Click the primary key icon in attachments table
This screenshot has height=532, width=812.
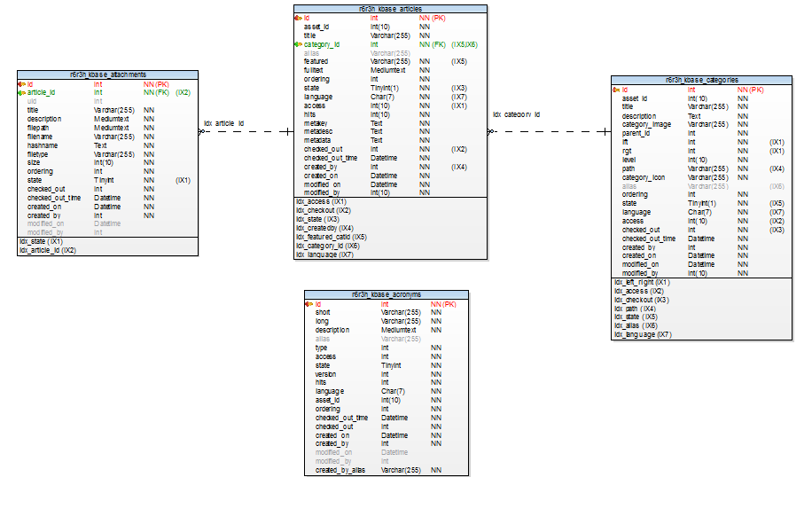coord(21,84)
